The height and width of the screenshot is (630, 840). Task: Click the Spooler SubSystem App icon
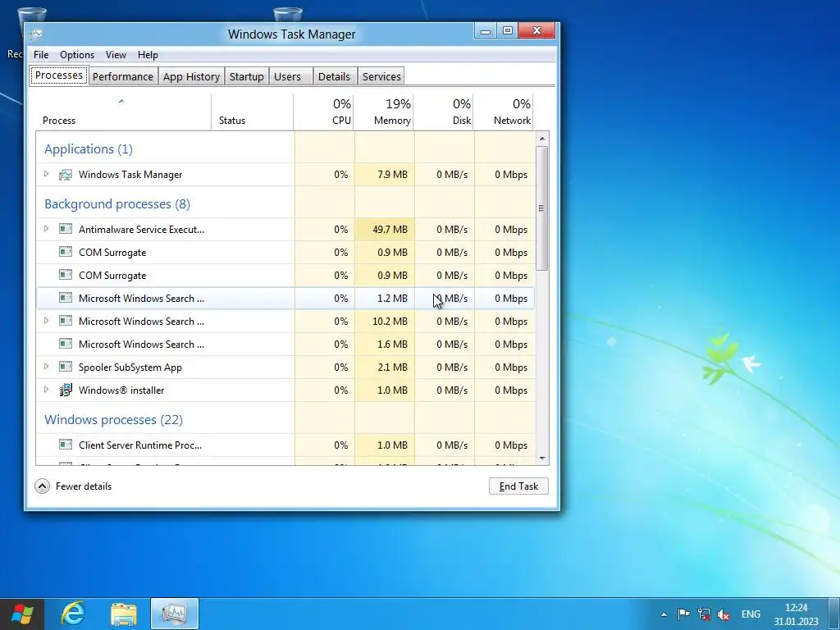pyautogui.click(x=66, y=367)
